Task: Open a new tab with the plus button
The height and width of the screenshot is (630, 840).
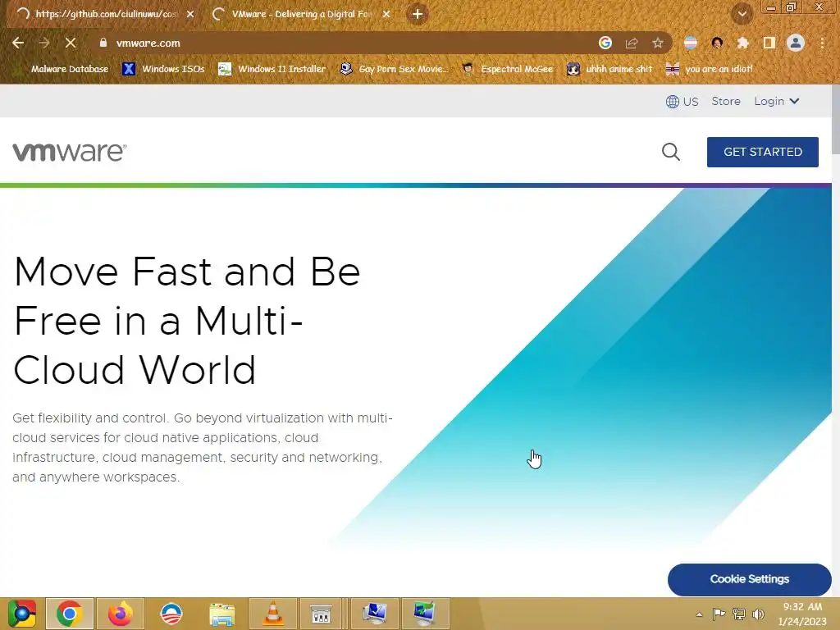Action: click(x=418, y=14)
